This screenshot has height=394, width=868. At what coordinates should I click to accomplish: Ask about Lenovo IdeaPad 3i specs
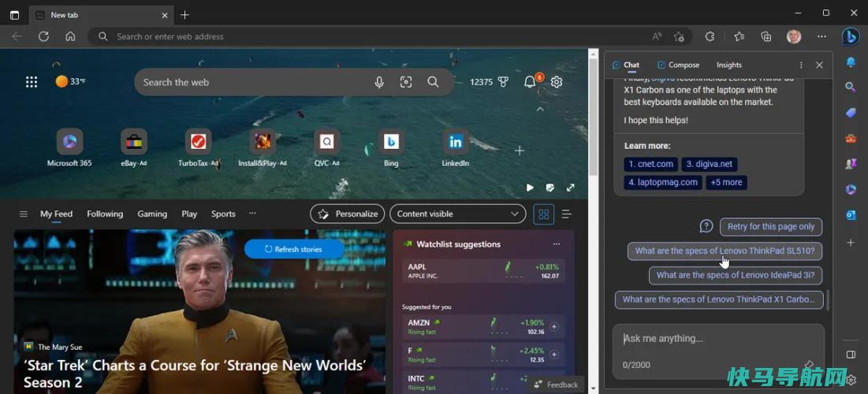[x=735, y=275]
